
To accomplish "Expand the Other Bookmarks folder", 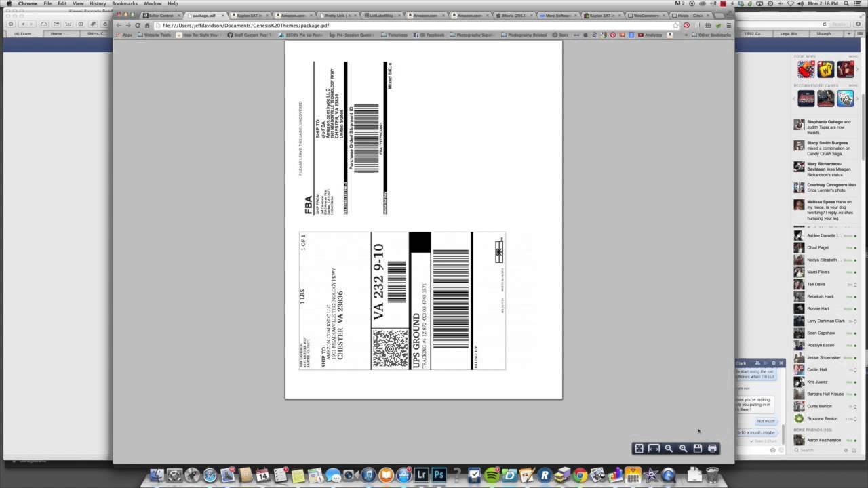I will (711, 35).
